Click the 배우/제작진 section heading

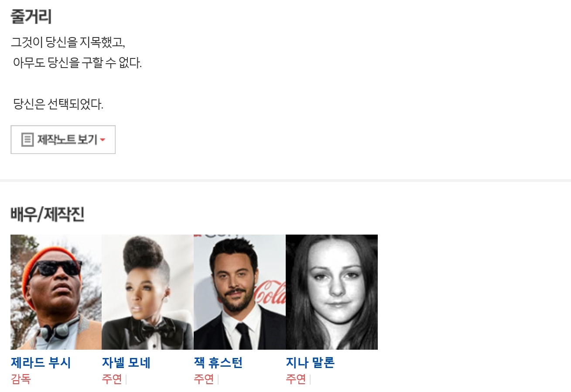pos(47,214)
